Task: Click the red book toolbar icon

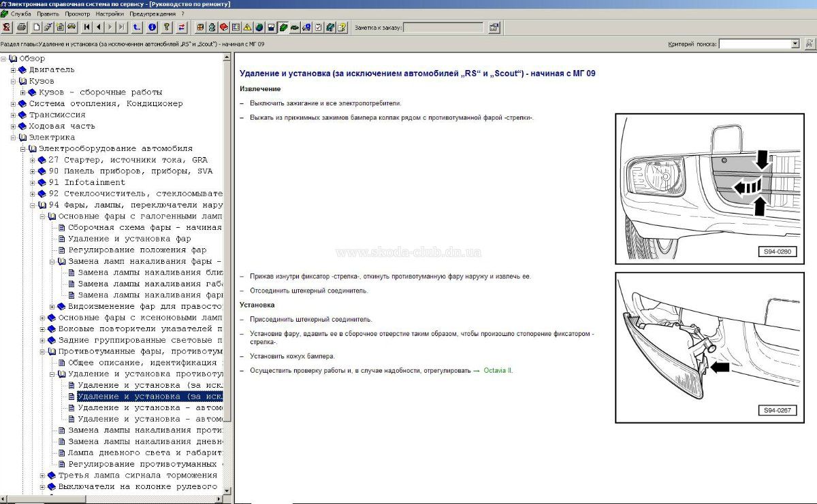Action: [223, 27]
